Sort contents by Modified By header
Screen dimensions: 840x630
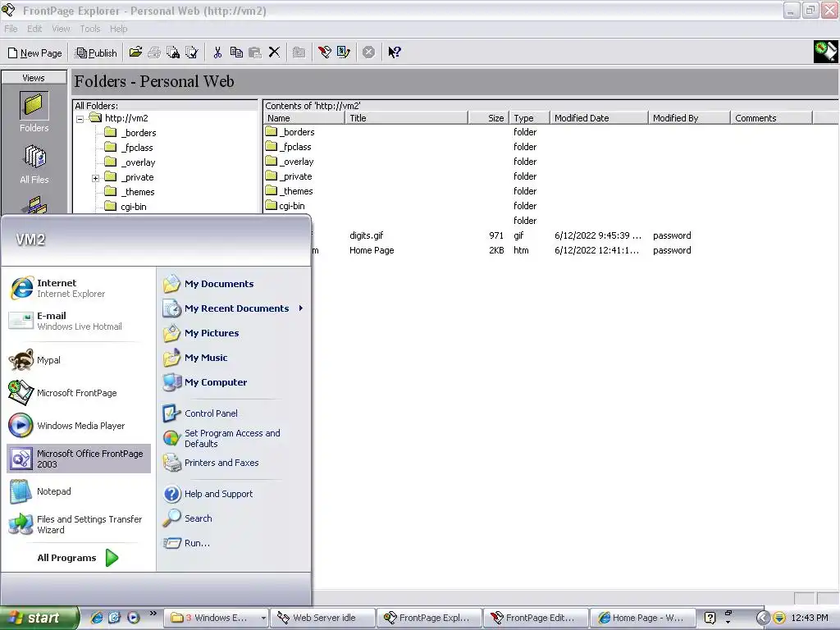click(x=689, y=118)
